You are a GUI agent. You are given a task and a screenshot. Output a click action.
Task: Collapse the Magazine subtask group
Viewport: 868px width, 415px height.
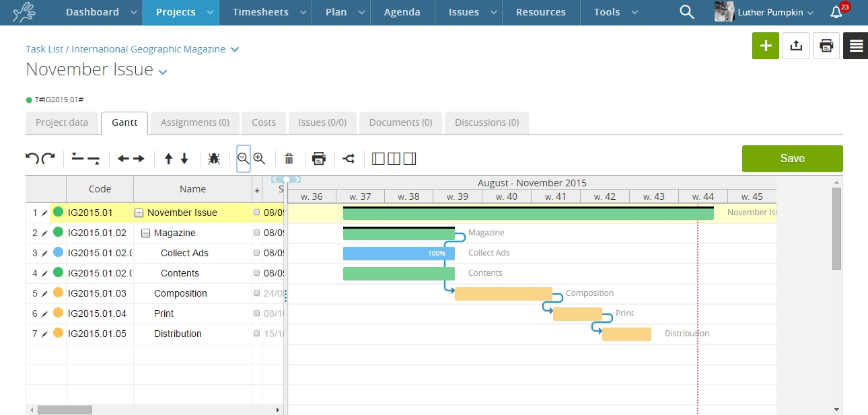[147, 233]
